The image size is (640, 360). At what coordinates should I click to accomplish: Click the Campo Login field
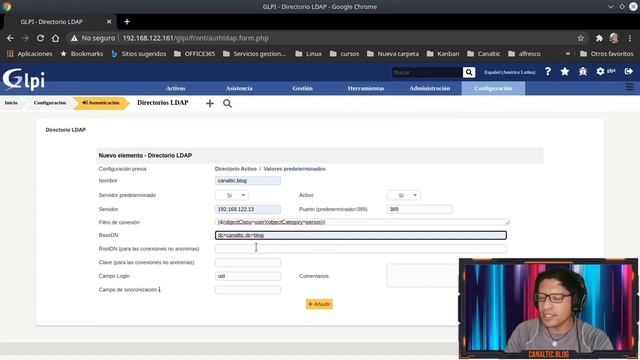point(248,276)
